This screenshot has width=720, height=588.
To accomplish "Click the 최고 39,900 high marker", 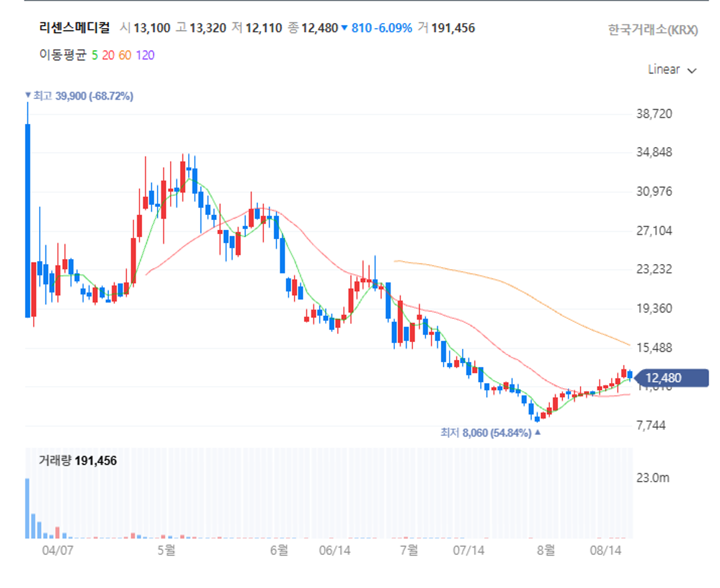I will coord(79,96).
